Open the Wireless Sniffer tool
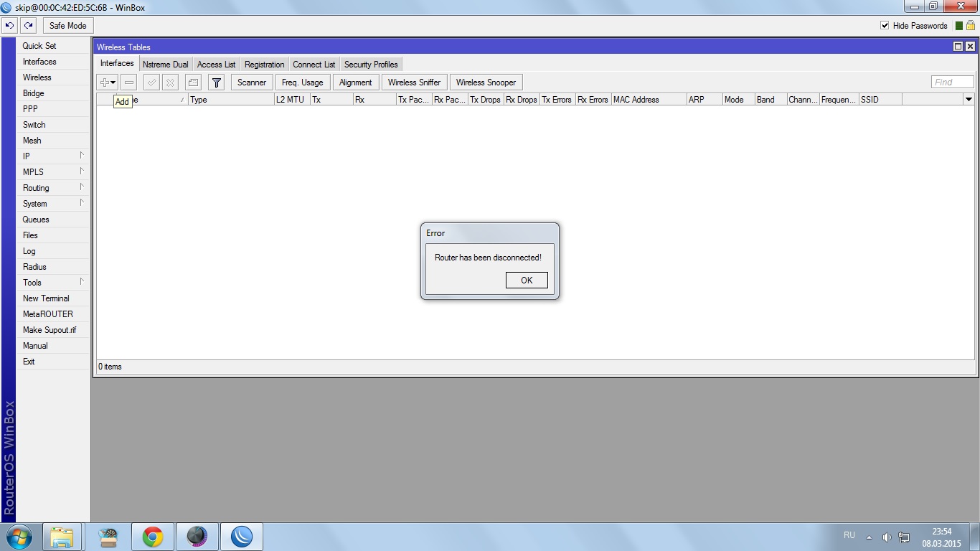Screen dimensions: 980x551 coord(414,83)
